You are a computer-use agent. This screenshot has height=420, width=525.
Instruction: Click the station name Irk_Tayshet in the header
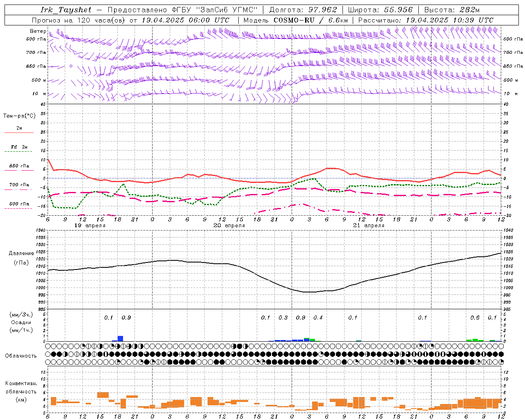point(66,10)
